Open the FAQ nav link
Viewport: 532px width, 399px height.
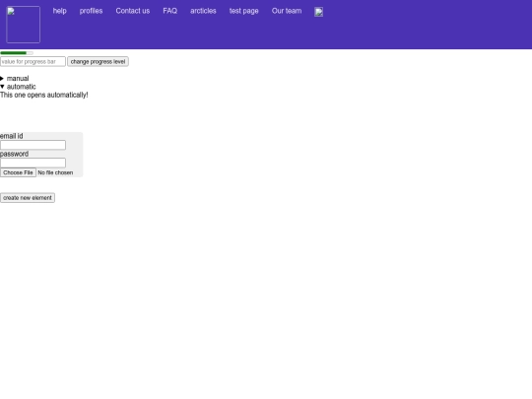click(170, 11)
